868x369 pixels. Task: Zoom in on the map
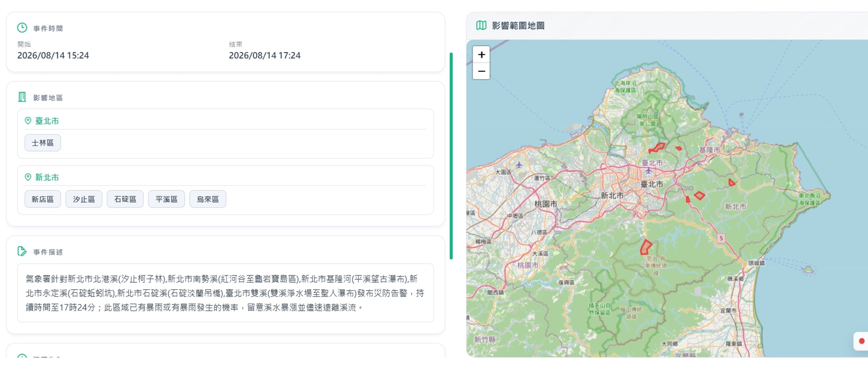point(481,55)
